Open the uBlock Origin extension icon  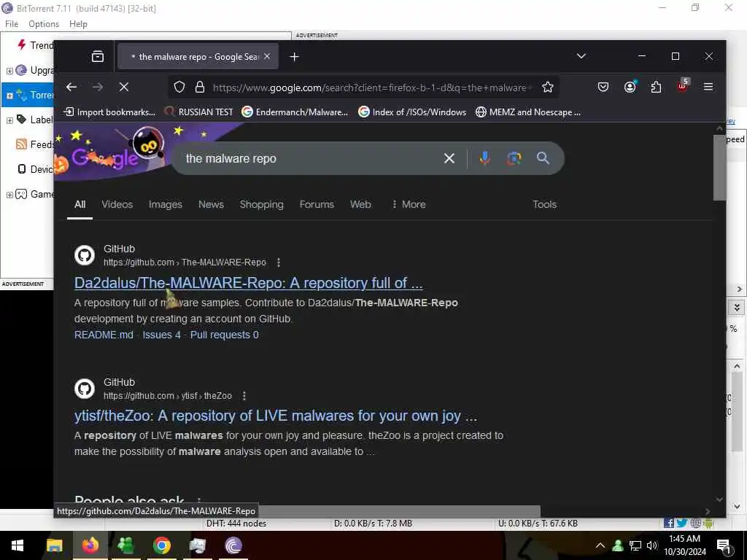coord(683,86)
